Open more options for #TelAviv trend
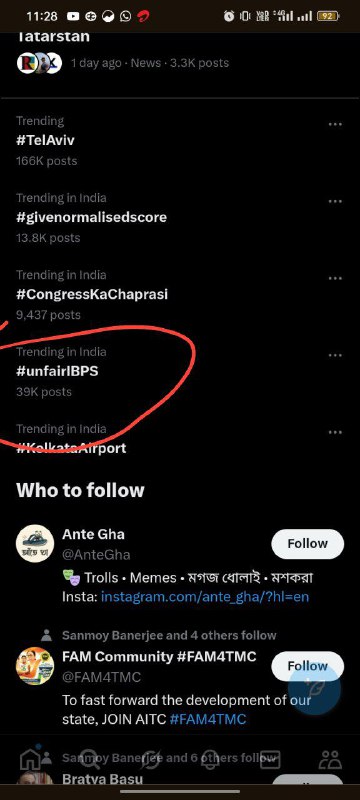Screen dimensions: 360x800 point(335,124)
